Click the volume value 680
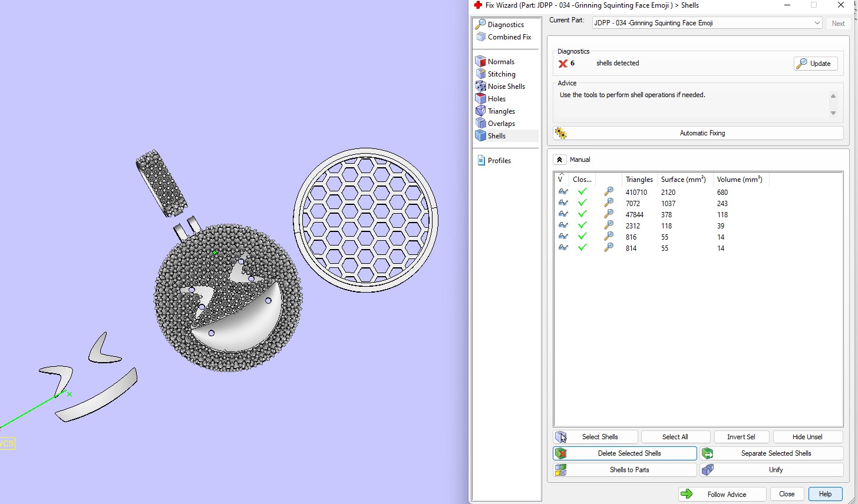Image resolution: width=858 pixels, height=504 pixels. coord(722,192)
